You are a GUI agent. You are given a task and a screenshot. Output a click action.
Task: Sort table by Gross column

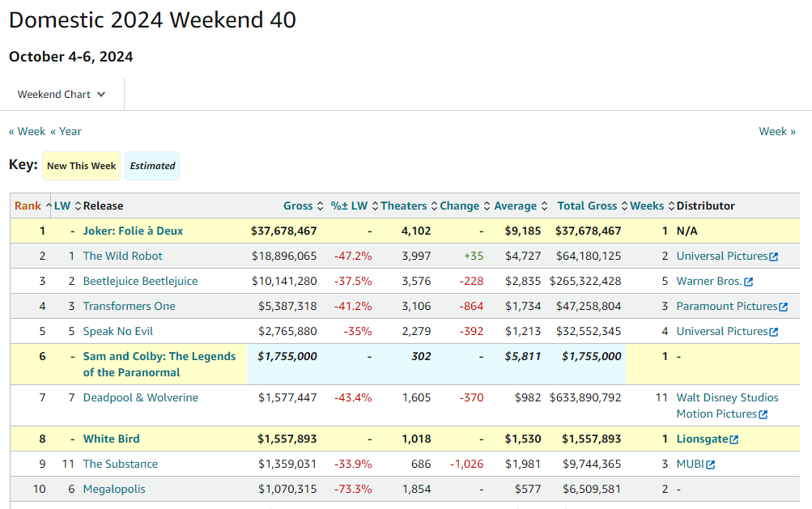(x=303, y=206)
